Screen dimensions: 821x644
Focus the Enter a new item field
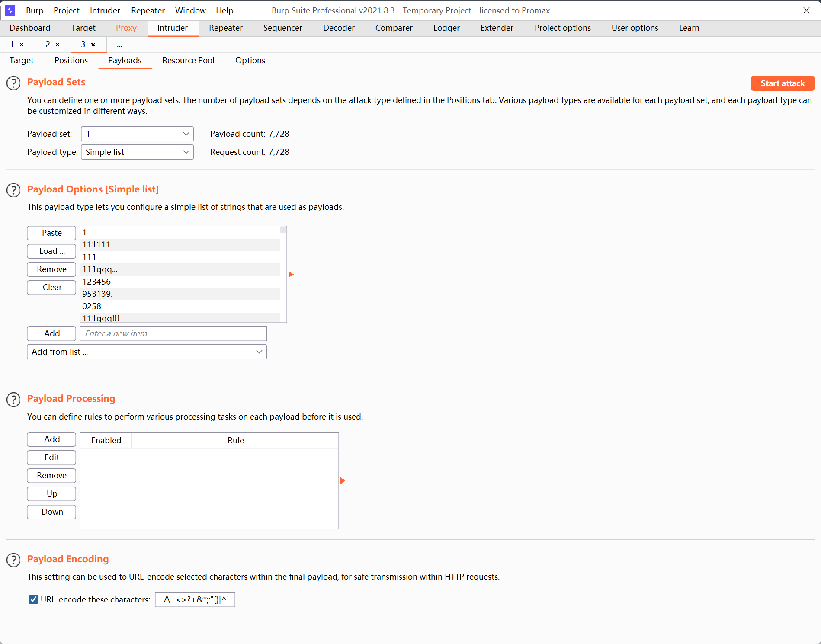pyautogui.click(x=173, y=333)
